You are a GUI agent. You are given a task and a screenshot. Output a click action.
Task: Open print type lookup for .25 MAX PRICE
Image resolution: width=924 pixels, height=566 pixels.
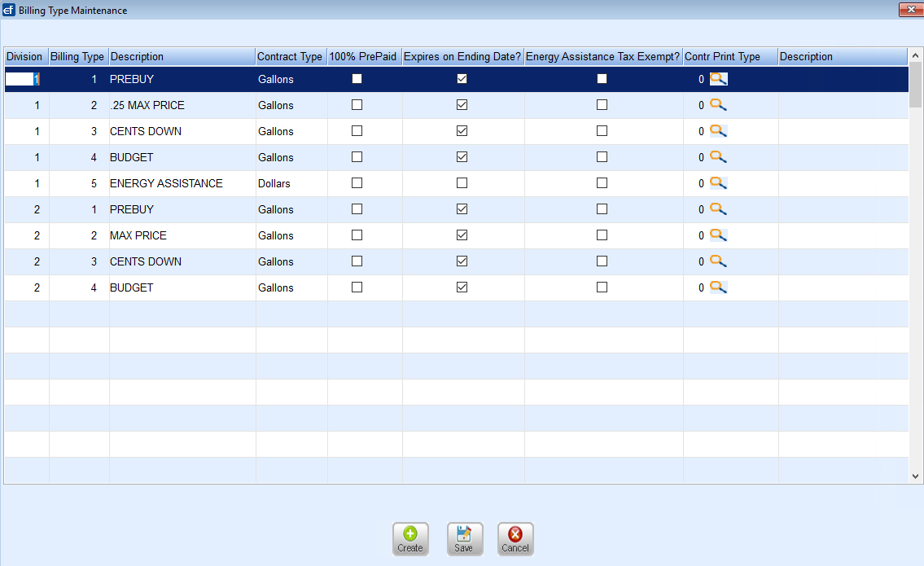pyautogui.click(x=718, y=105)
